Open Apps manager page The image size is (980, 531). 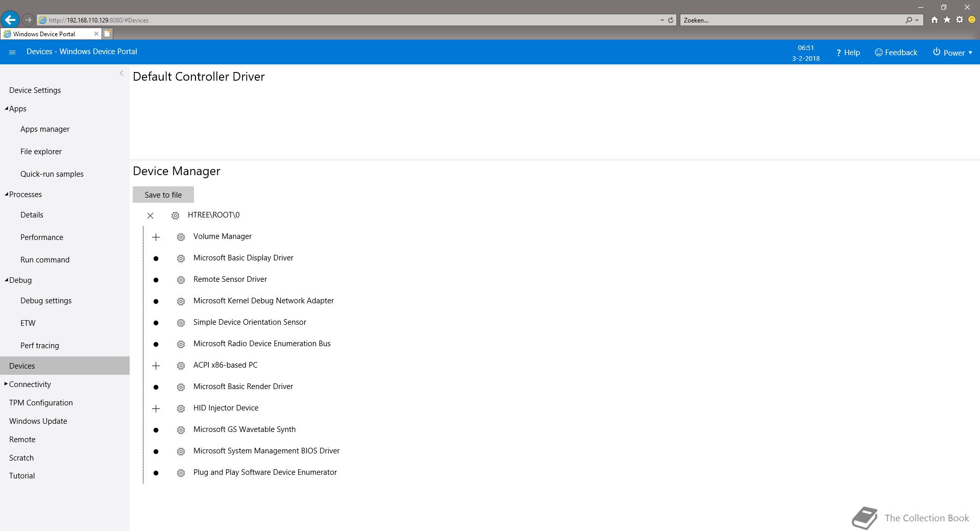45,129
